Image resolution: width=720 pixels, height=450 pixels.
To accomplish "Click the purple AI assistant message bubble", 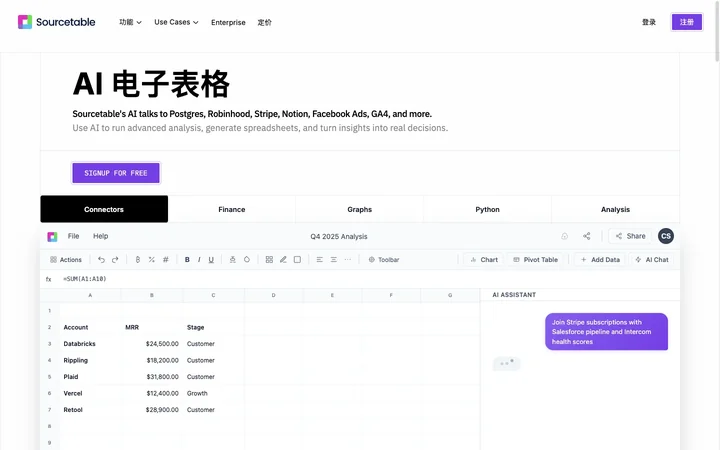I will coord(607,332).
